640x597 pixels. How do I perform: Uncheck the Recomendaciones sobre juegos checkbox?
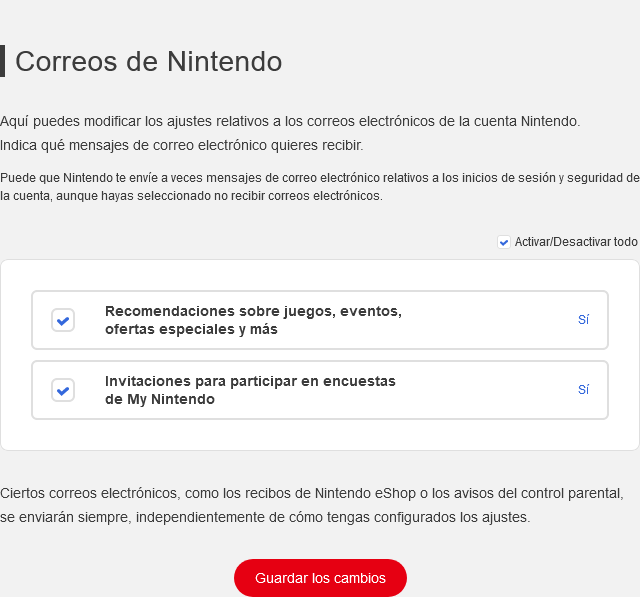63,320
